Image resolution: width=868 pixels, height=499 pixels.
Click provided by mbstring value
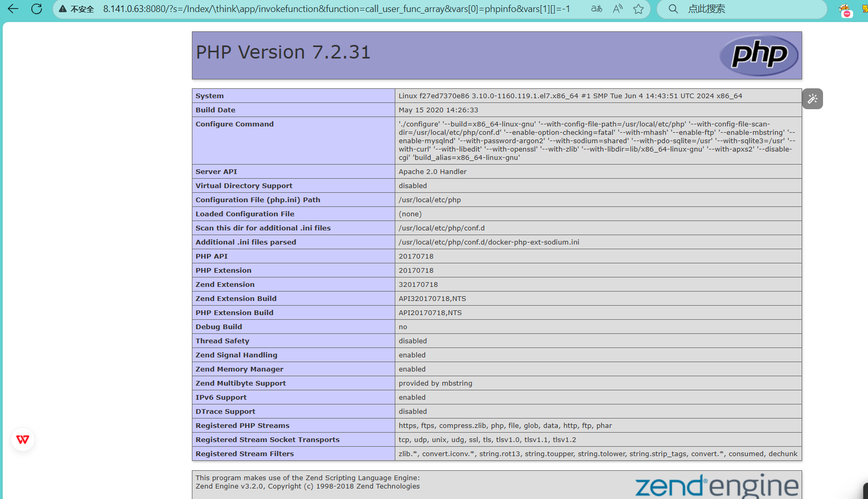pos(436,383)
